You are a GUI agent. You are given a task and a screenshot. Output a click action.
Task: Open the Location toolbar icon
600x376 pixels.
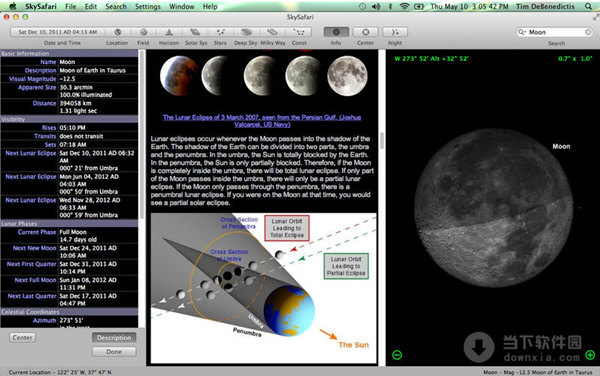[x=117, y=32]
